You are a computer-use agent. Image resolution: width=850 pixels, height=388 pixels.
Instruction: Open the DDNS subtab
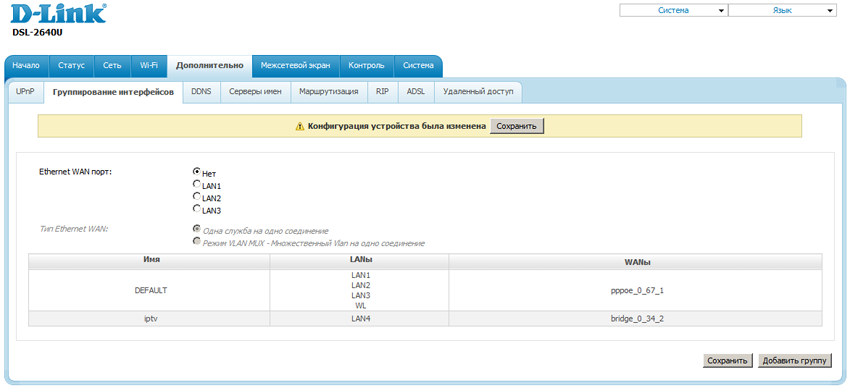201,92
